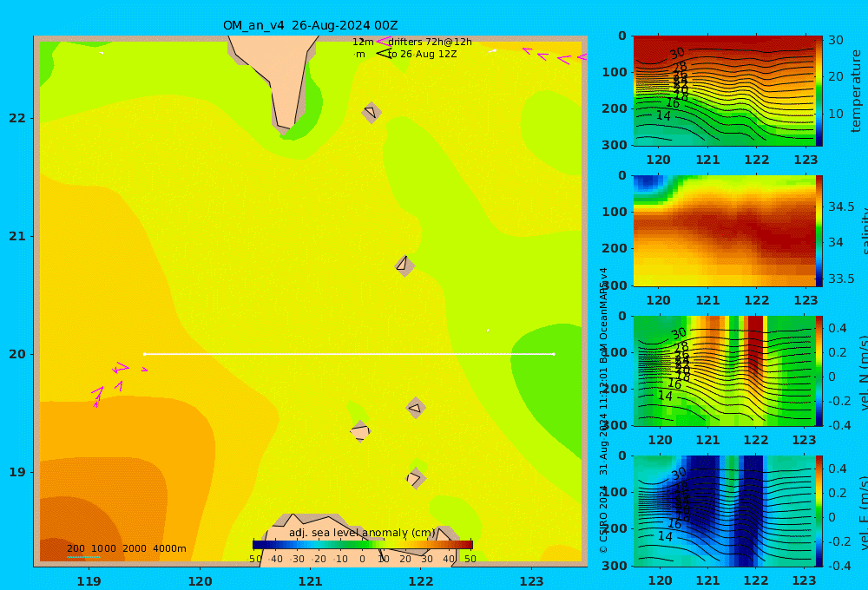This screenshot has height=590, width=868.
Task: Click the 100 depth label of temperature panel
Action: (x=615, y=72)
